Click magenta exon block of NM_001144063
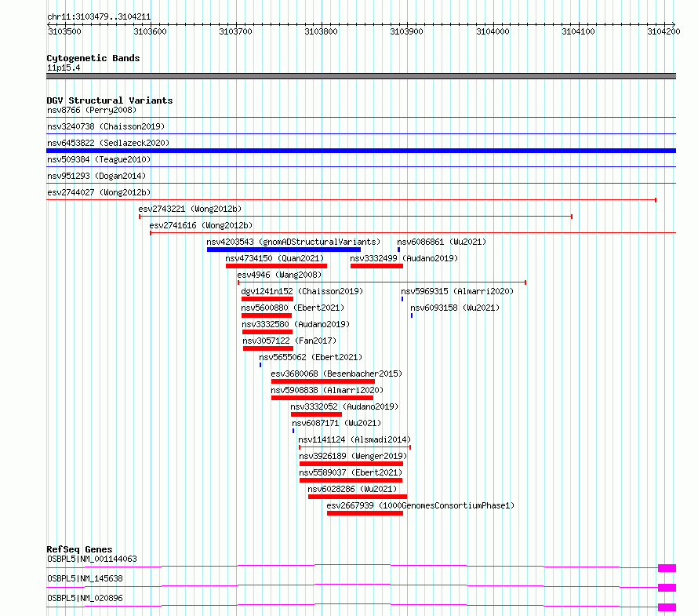The width and height of the screenshot is (698, 616). point(667,568)
